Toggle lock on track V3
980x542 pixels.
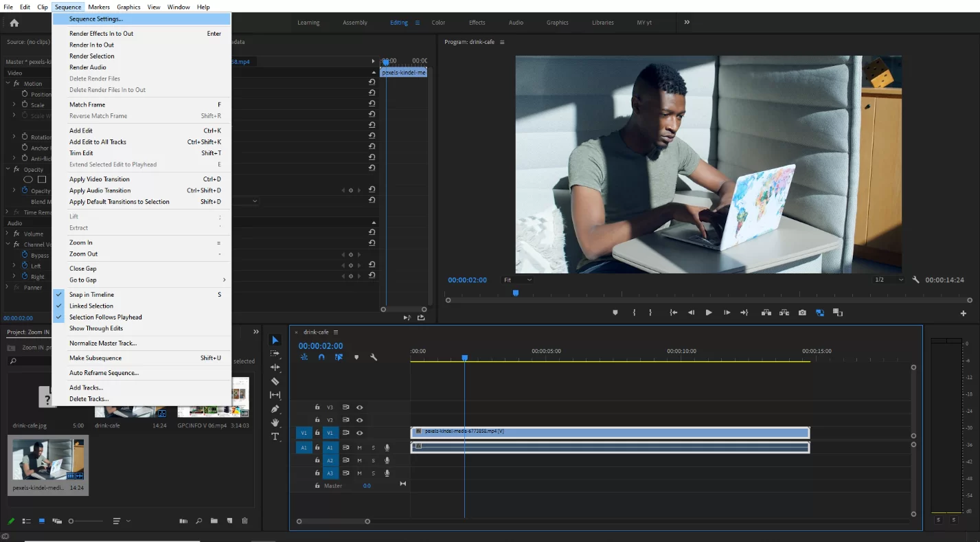(x=317, y=407)
